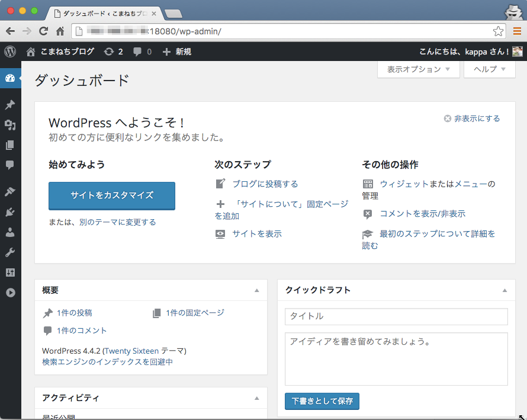Dismiss welcome panel via 非表示にする
The height and width of the screenshot is (420, 527).
(x=472, y=118)
